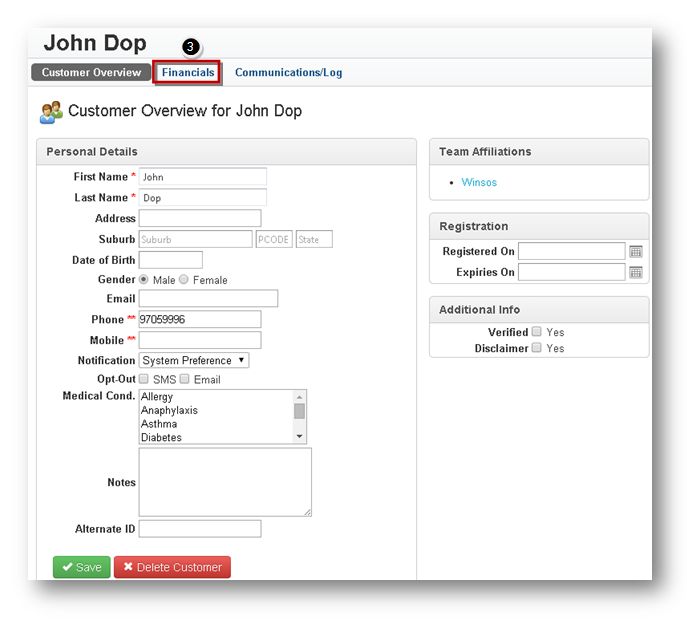Screen dimensions: 687x624
Task: Click the Last Name input field
Action: pos(202,198)
